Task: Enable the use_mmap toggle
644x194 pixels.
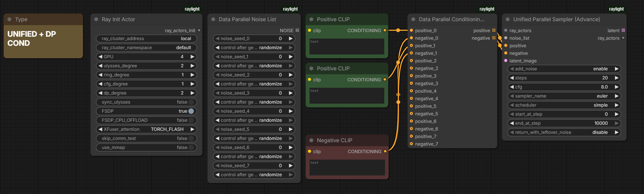Action: (191, 147)
